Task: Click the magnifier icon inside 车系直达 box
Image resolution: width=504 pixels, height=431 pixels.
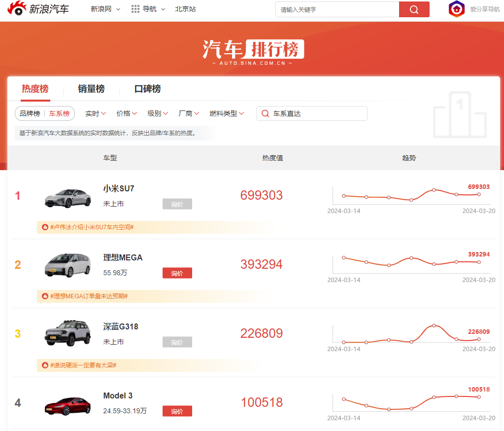Action: pos(265,113)
